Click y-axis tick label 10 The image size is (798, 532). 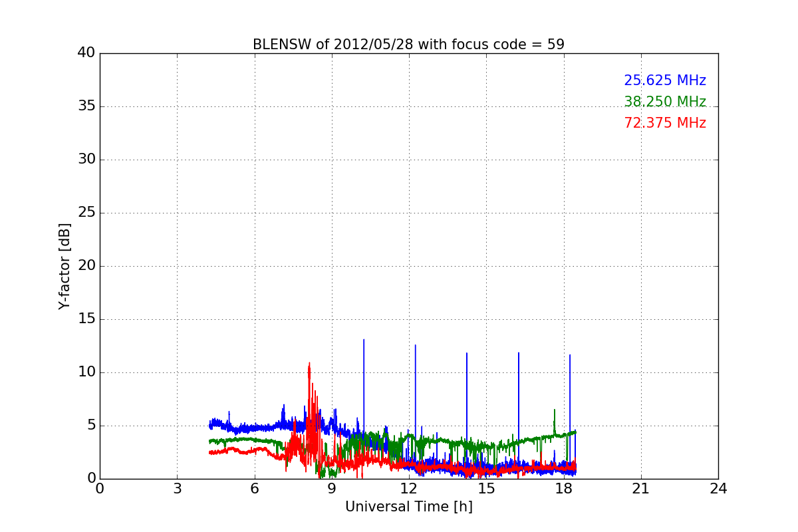(x=86, y=372)
